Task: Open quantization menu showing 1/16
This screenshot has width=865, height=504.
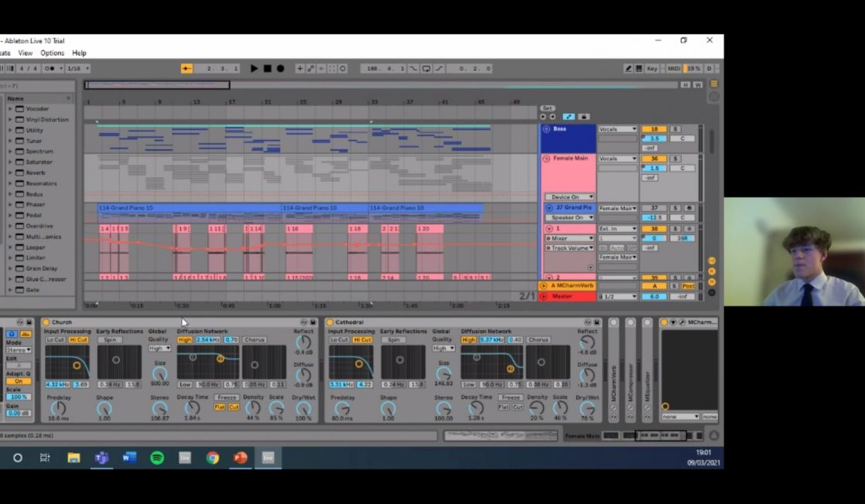Action: [x=77, y=68]
